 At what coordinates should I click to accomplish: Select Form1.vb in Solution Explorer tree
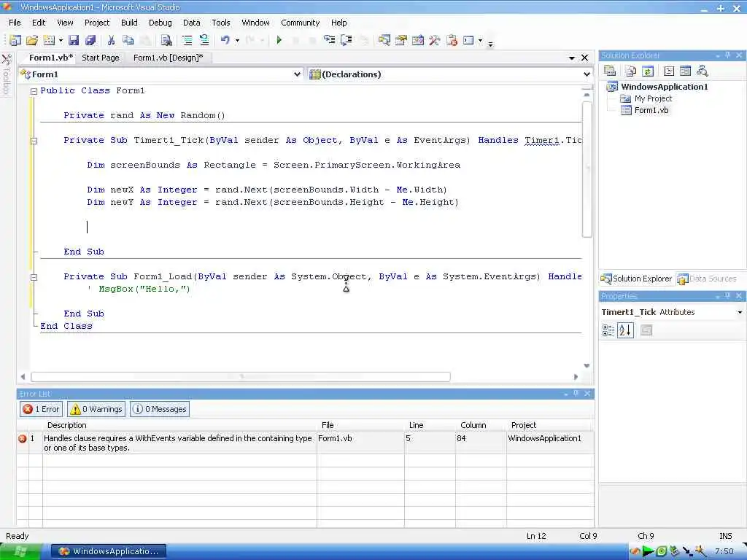tap(651, 110)
